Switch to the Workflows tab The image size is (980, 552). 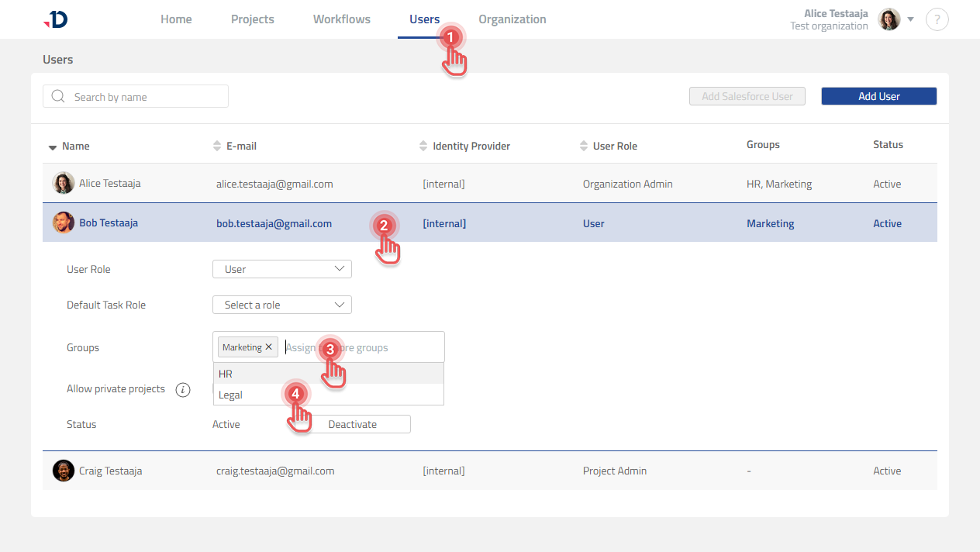[341, 19]
